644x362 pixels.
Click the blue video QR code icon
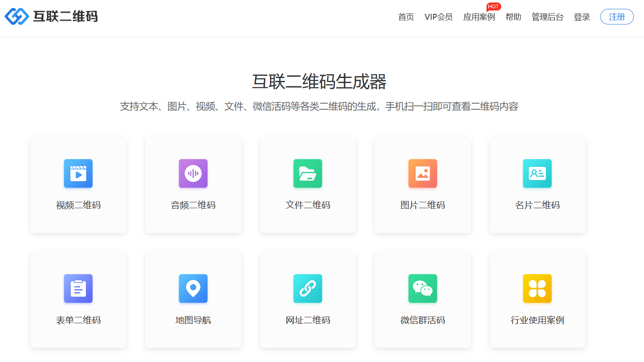tap(78, 173)
